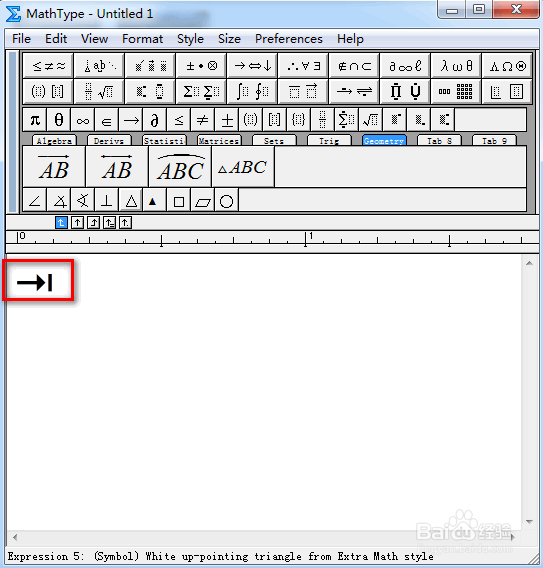Switch to the Matrices tab
Viewport: 543px width, 568px height.
tap(219, 141)
